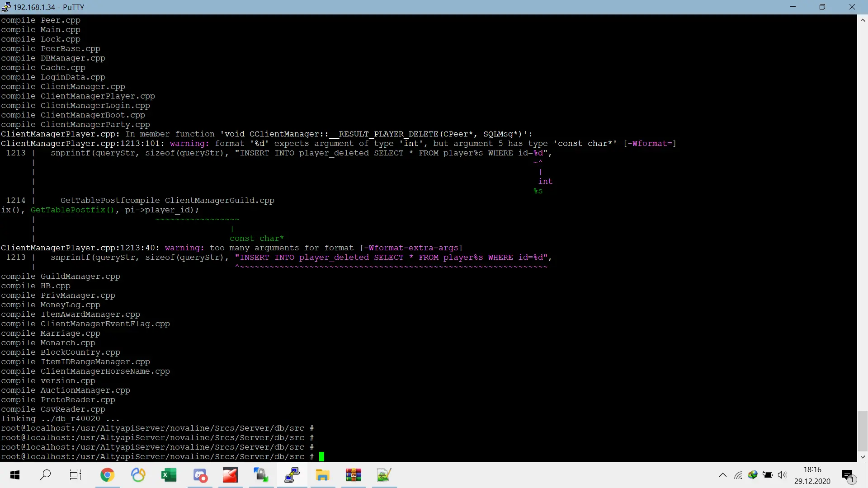The width and height of the screenshot is (868, 488).
Task: Open Wi-Fi network settings in the tray
Action: tap(738, 475)
